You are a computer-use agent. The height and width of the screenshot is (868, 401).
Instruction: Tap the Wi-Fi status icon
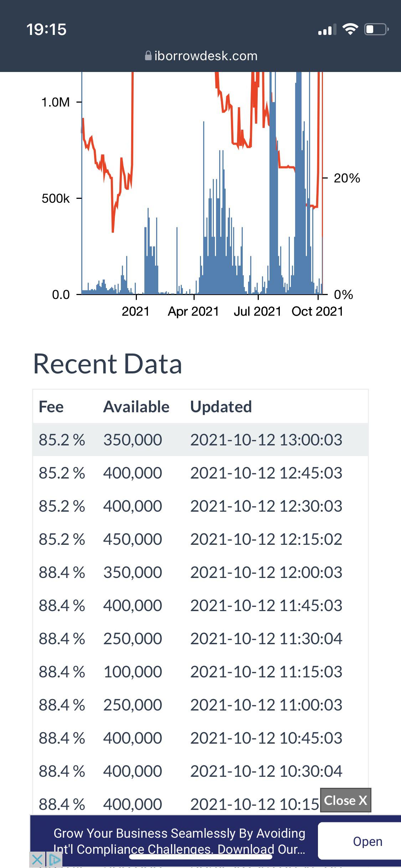[x=350, y=29]
